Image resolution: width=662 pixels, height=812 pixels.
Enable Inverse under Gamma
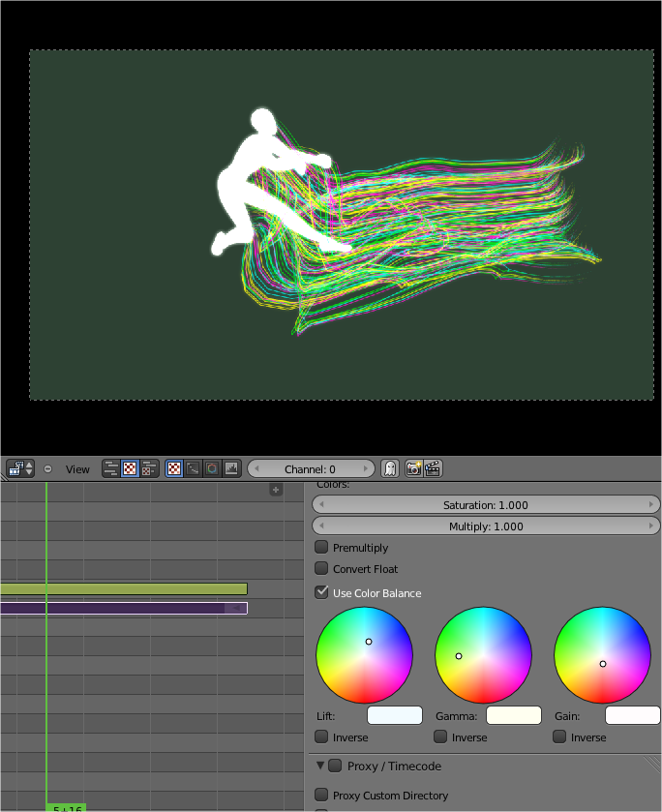(x=440, y=737)
